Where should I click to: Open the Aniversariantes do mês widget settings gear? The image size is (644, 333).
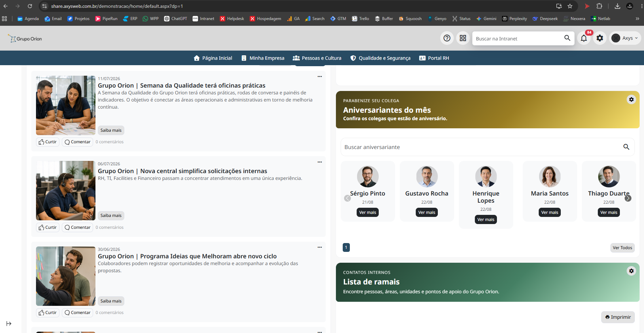coord(631,99)
